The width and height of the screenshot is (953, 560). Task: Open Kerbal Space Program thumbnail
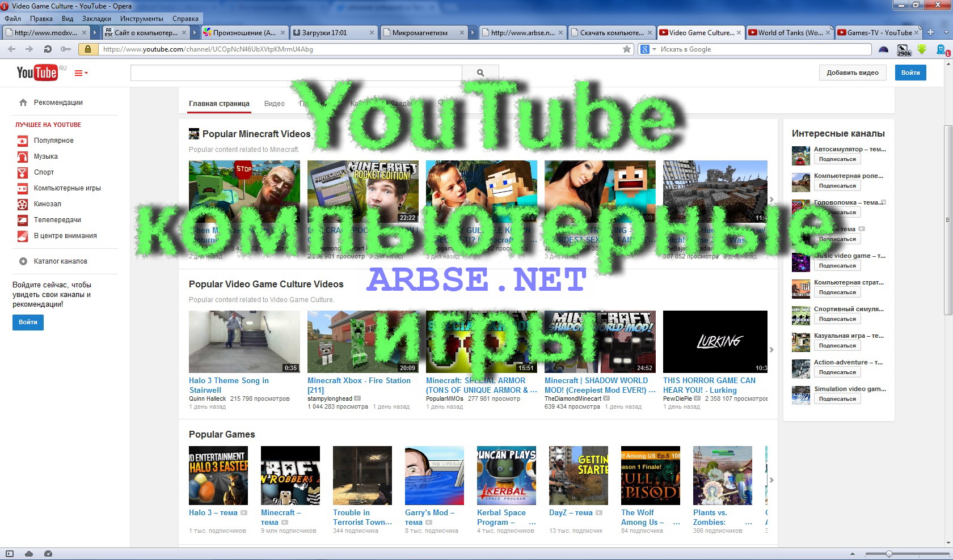(507, 476)
